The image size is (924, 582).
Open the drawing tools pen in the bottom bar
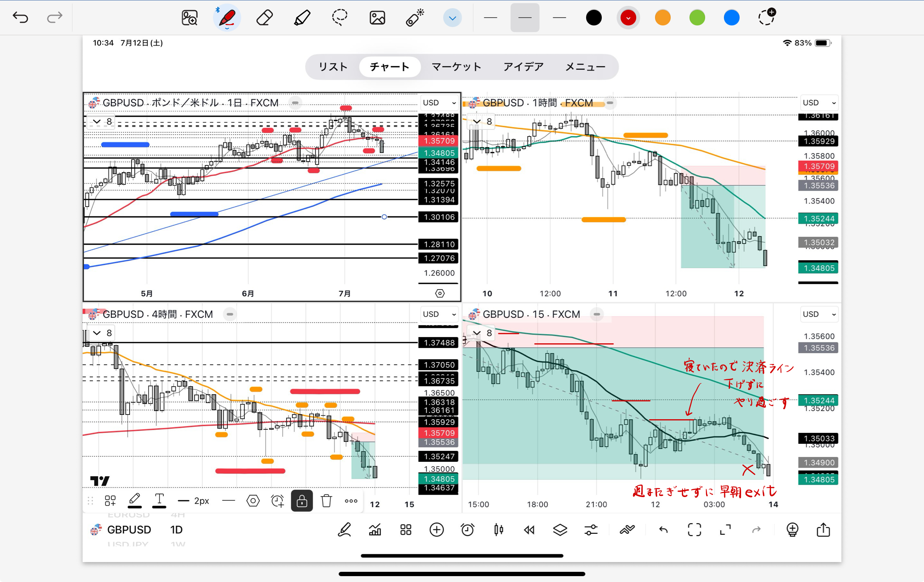[x=344, y=530]
